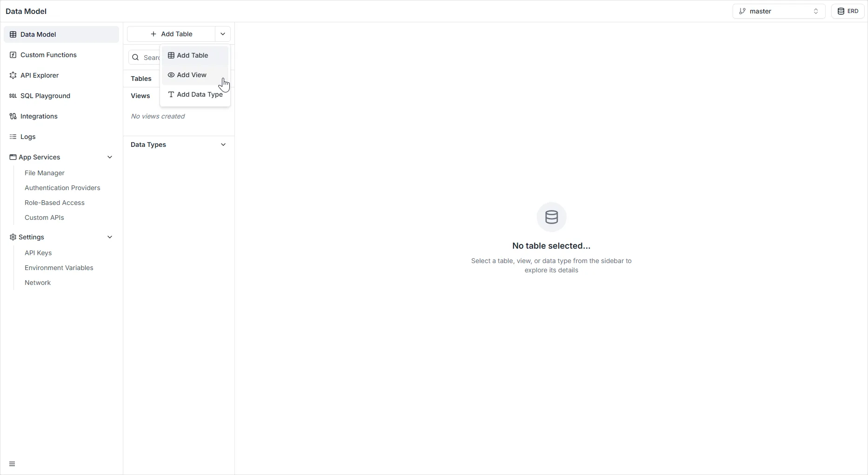Image resolution: width=868 pixels, height=475 pixels.
Task: Focus the search field in table list
Action: point(149,58)
